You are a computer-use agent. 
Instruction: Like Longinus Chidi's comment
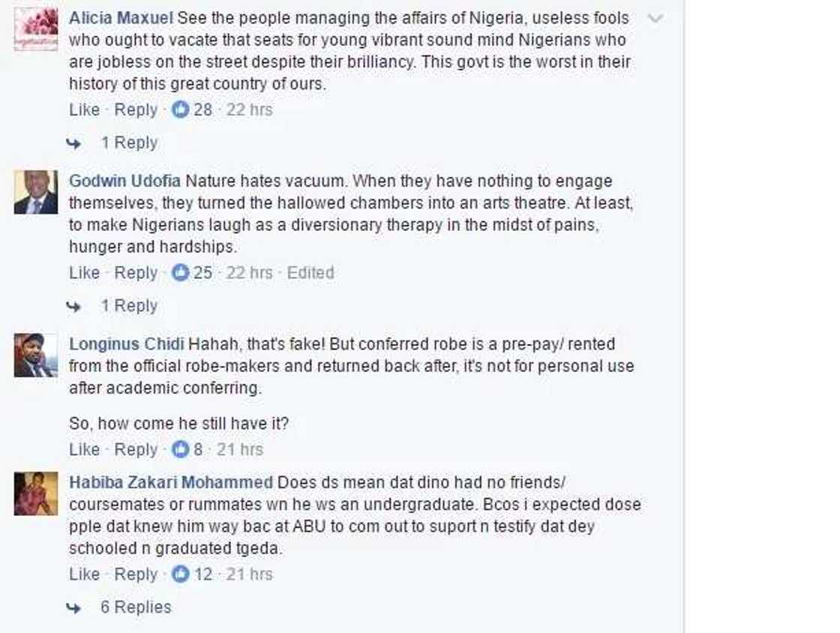(x=84, y=450)
